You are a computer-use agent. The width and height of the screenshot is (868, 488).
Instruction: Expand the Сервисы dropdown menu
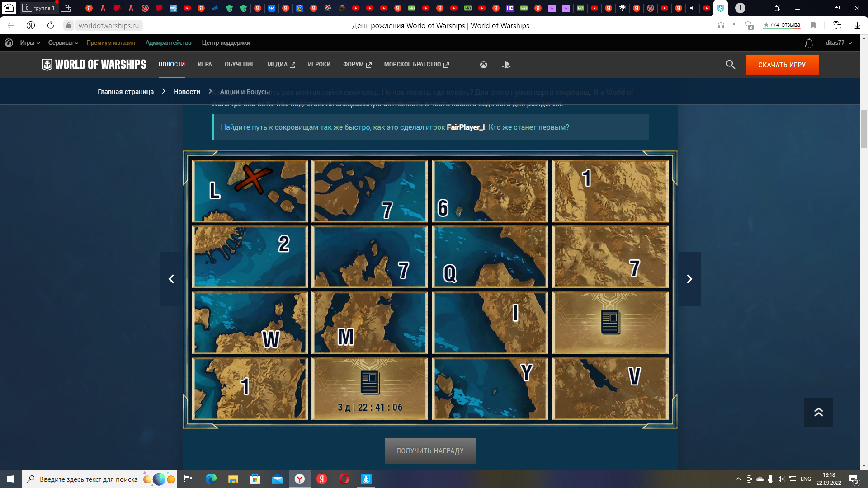pos(63,43)
